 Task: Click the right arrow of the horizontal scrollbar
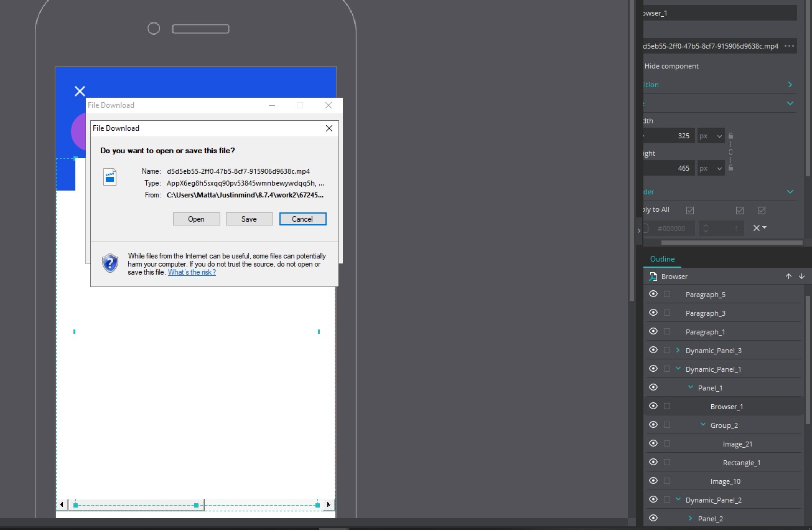coord(329,504)
